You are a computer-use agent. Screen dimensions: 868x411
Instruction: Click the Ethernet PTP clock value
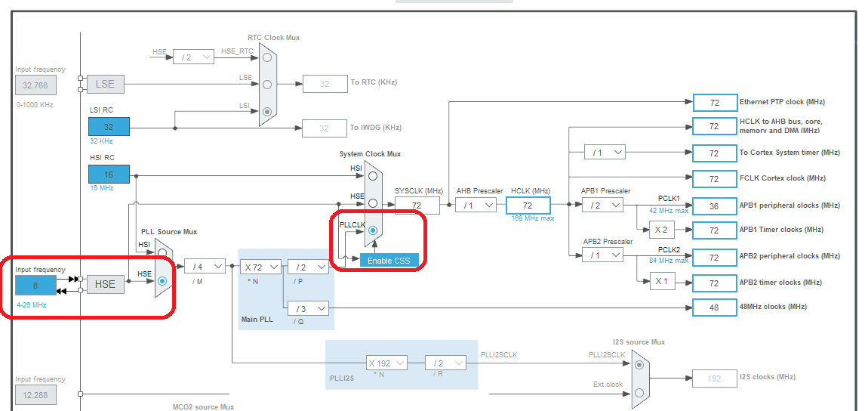[x=715, y=103]
